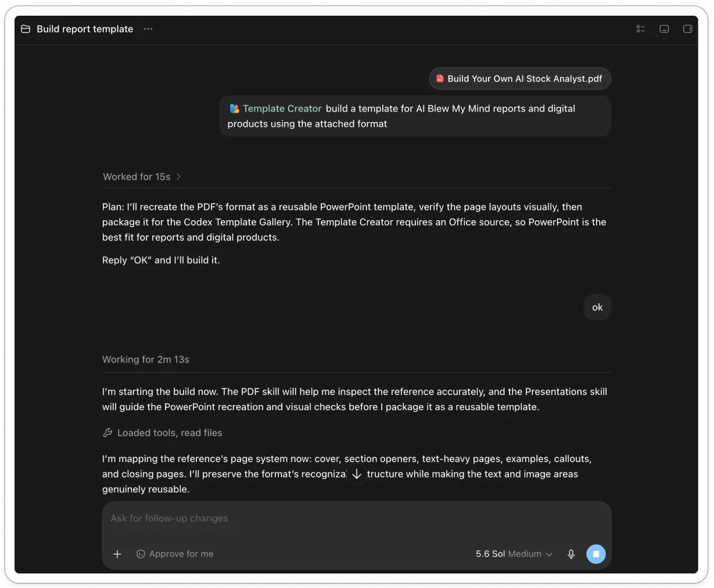Click the 'ok' user message bubble
714x588 pixels.
click(597, 307)
